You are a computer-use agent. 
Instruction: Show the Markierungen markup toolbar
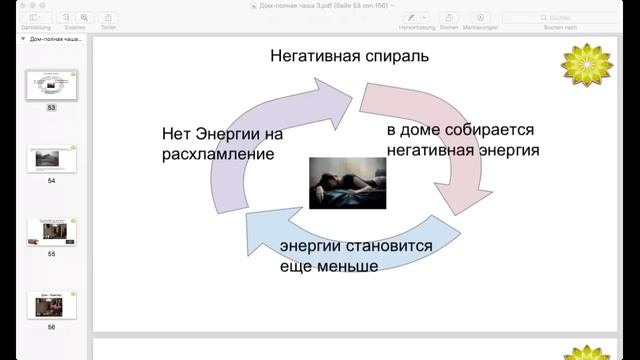click(x=480, y=18)
